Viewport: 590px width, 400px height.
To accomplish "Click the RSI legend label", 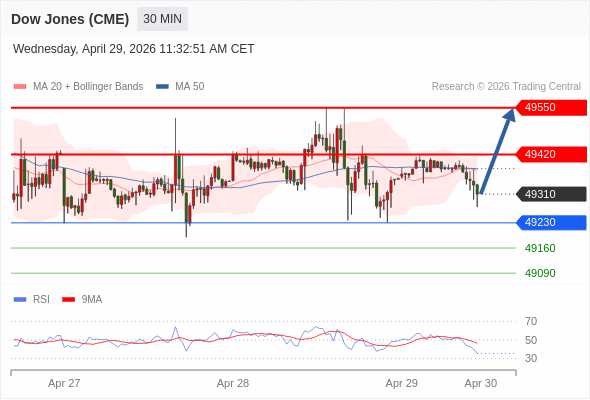I will pos(41,300).
